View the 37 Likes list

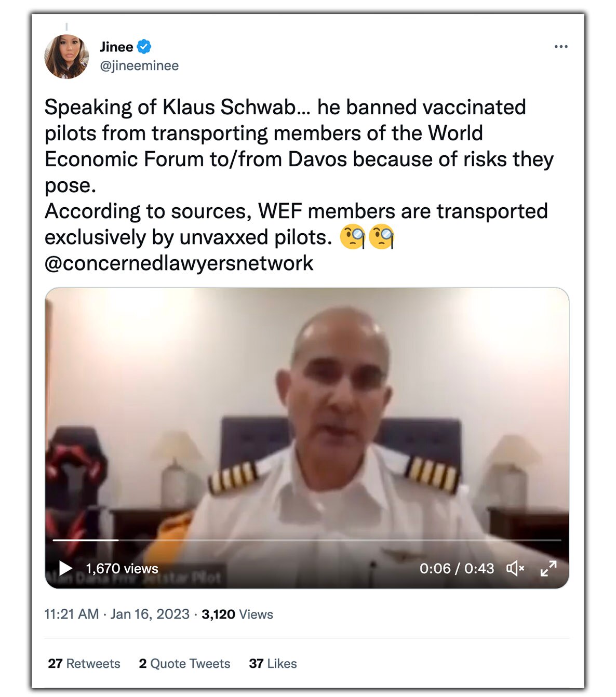click(x=273, y=664)
